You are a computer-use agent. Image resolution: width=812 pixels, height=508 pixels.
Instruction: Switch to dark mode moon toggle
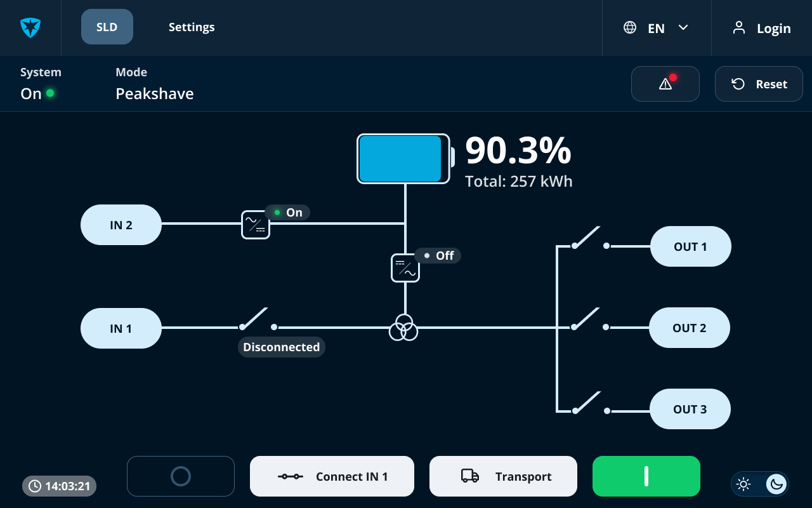click(776, 485)
